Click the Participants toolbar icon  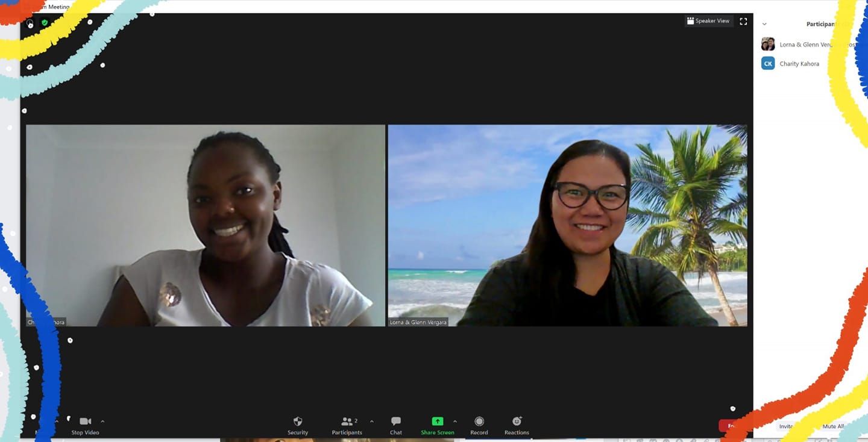point(347,422)
